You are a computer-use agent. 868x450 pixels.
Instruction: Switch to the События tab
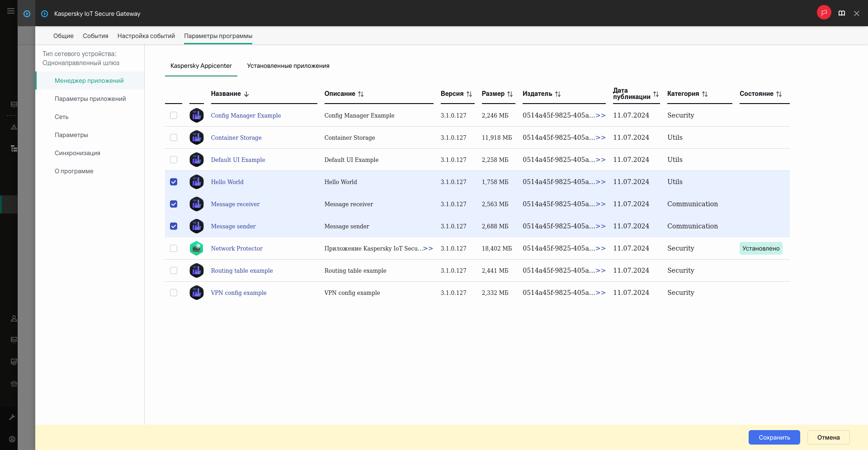[x=95, y=36]
